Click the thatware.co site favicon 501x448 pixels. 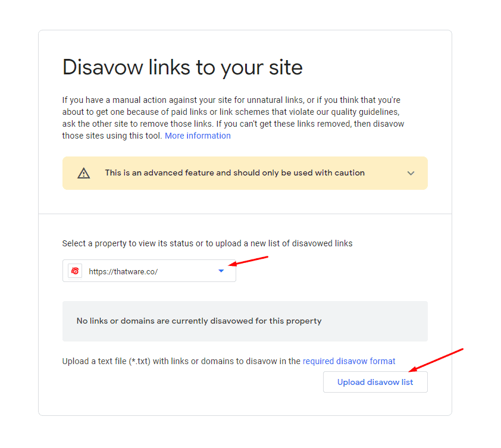[75, 271]
